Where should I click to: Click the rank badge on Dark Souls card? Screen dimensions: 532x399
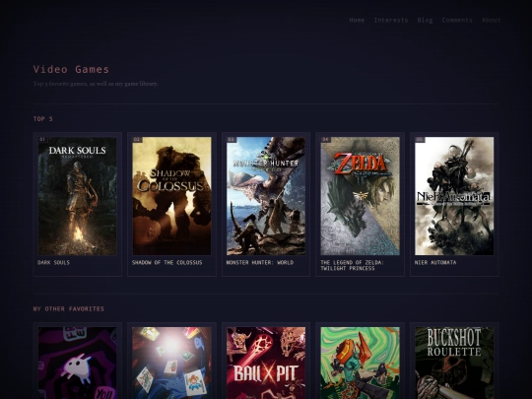[x=42, y=140]
